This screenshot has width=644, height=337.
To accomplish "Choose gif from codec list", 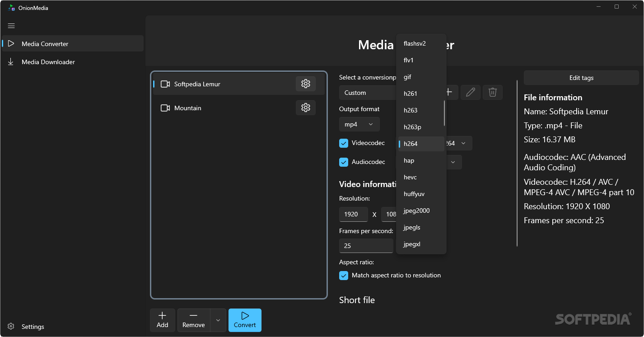I will (x=421, y=77).
